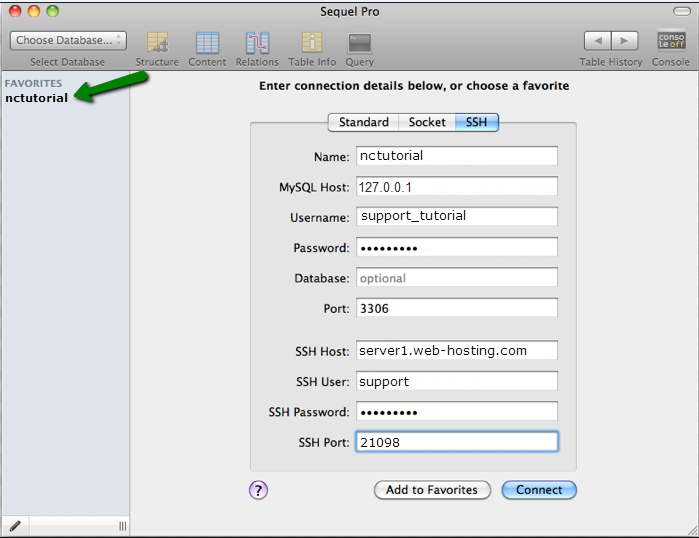
Task: Click the SSH Host field
Action: tap(456, 351)
